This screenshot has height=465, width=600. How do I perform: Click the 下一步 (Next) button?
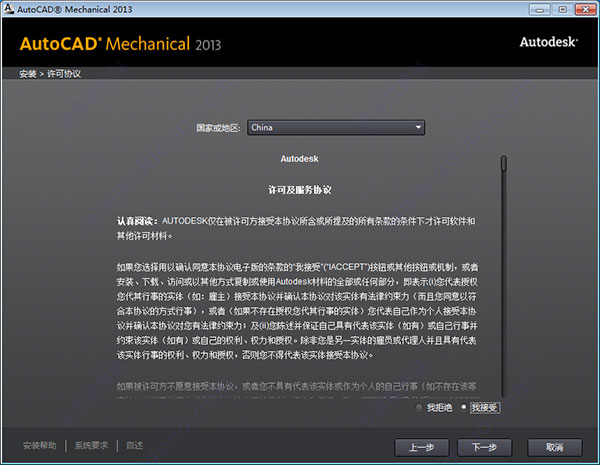(484, 447)
